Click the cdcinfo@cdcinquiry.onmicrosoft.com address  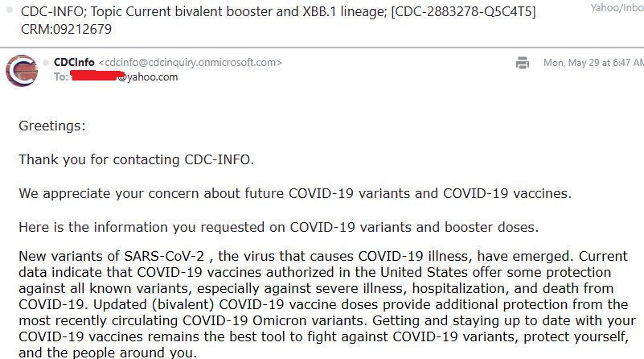coord(190,62)
